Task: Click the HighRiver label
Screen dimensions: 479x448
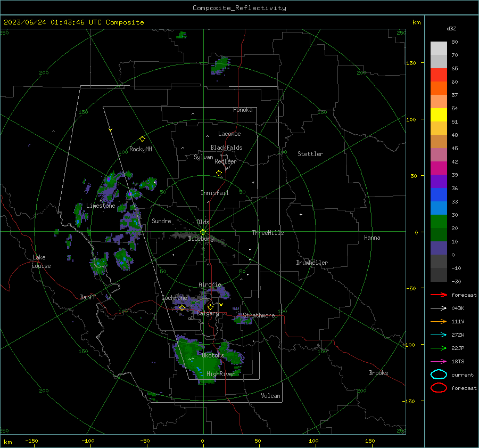Action: tap(221, 374)
